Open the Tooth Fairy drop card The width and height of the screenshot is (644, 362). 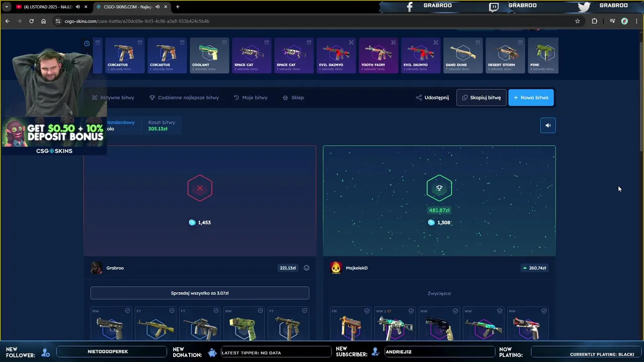pyautogui.click(x=378, y=55)
